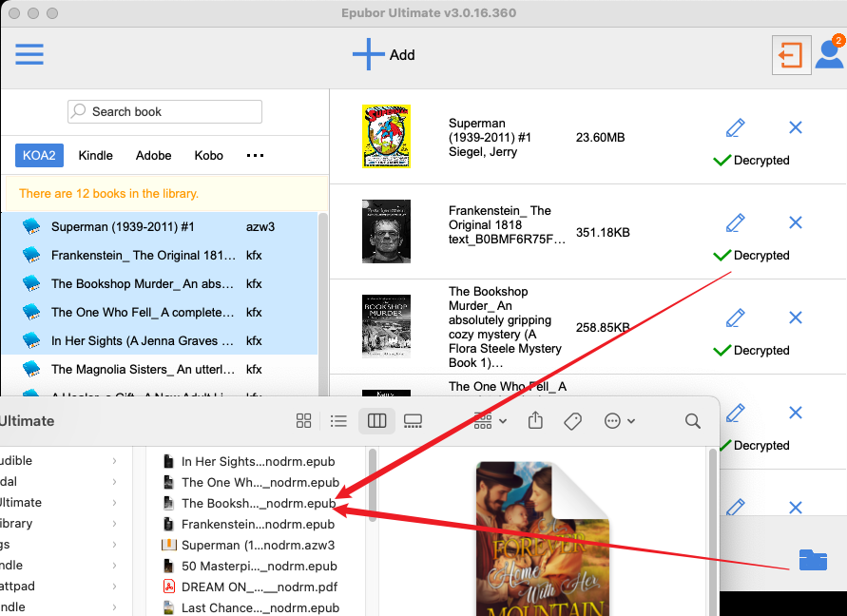
Task: Switch to the KOA2 tab
Action: (x=39, y=155)
